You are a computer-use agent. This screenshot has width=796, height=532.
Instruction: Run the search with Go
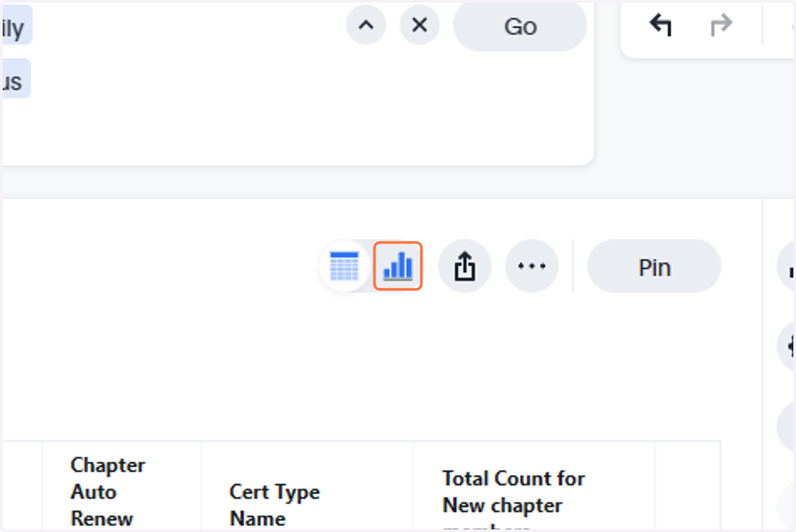[x=520, y=27]
